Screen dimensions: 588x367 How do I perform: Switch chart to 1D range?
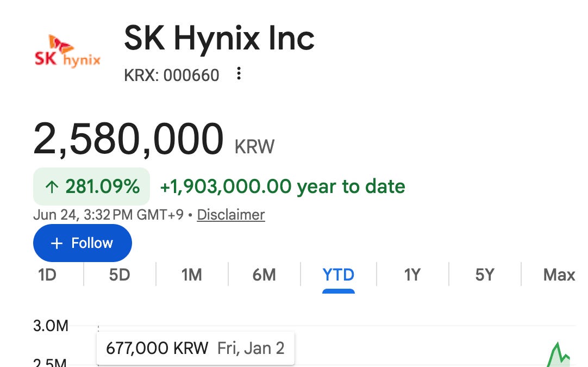tap(47, 275)
